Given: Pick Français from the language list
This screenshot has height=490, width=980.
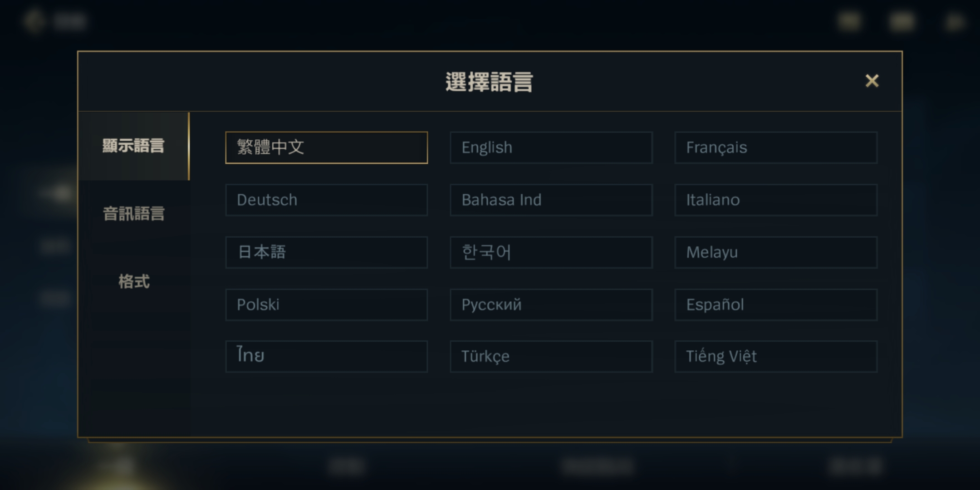Looking at the screenshot, I should [x=775, y=147].
